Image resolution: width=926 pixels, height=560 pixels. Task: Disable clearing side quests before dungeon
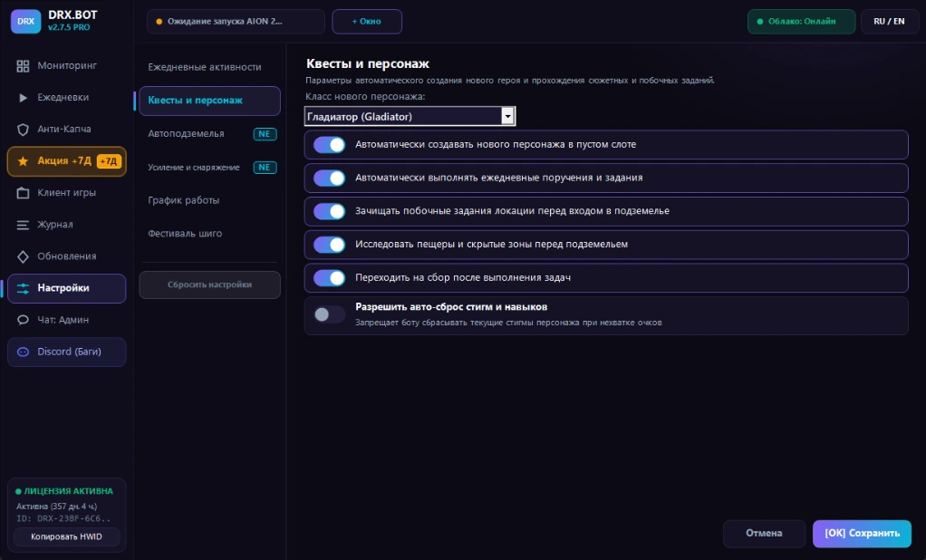point(329,211)
